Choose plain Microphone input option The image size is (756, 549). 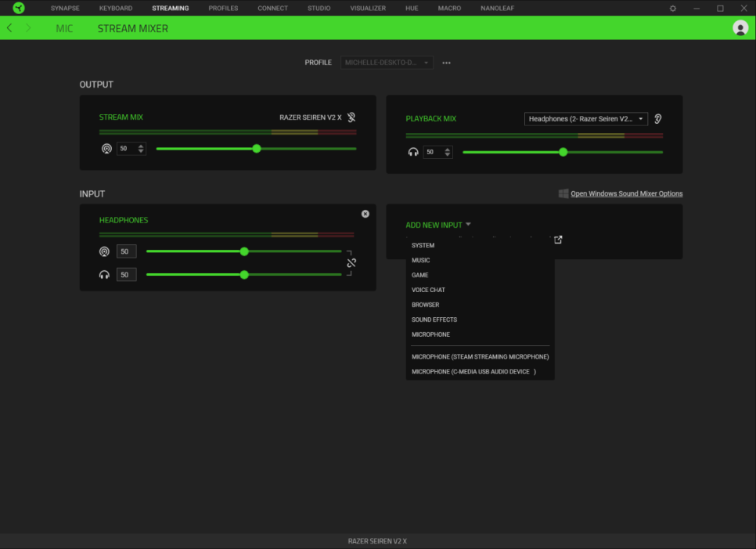[480, 334]
